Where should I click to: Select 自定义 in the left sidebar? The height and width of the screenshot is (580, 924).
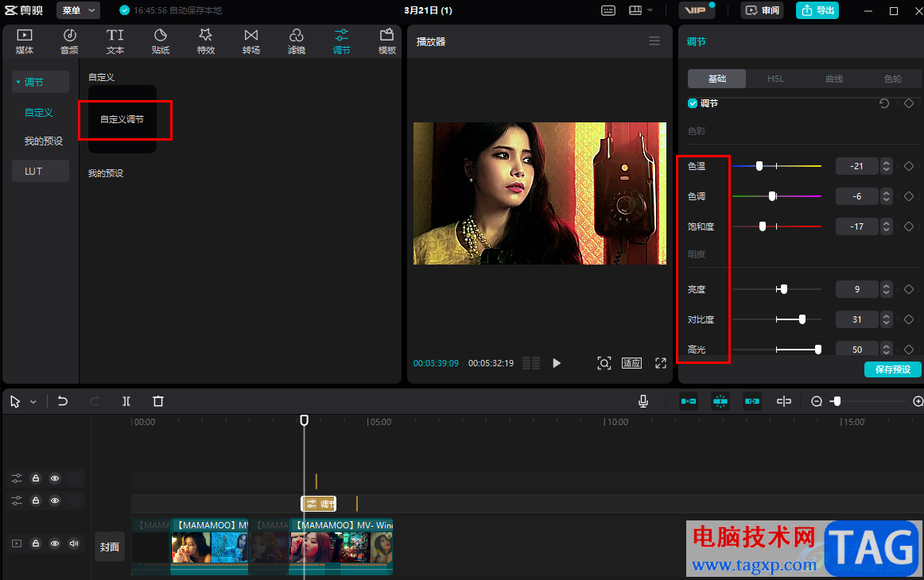pyautogui.click(x=39, y=112)
